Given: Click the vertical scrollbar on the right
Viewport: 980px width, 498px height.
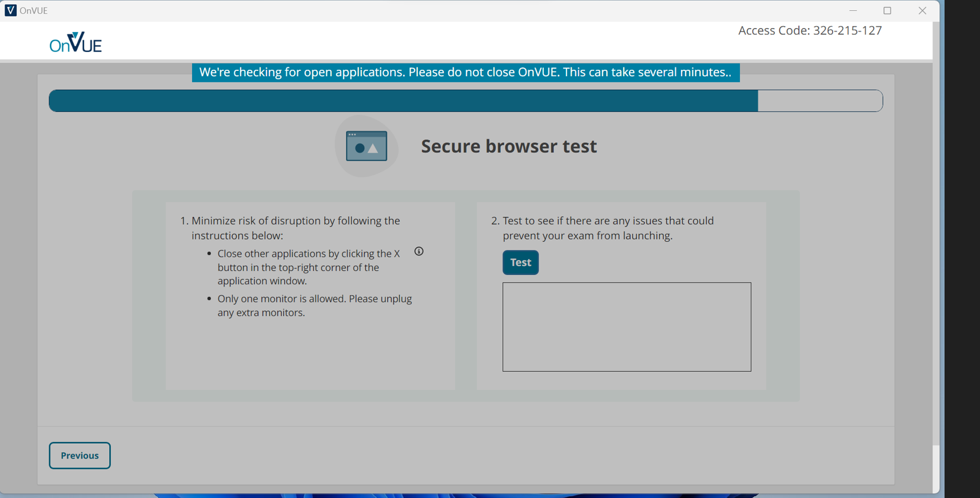Looking at the screenshot, I should point(936,234).
